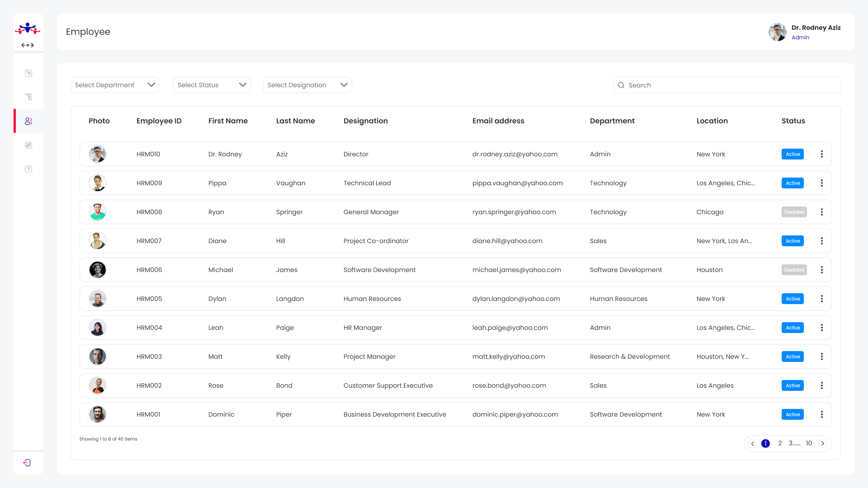
Task: Click Michael James's profile photo
Action: click(x=98, y=270)
